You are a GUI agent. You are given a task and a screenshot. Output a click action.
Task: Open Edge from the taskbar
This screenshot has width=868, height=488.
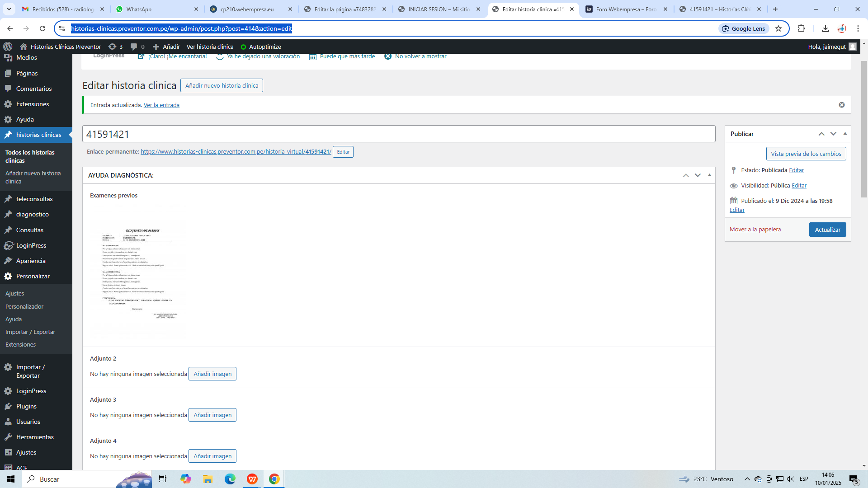coord(230,479)
